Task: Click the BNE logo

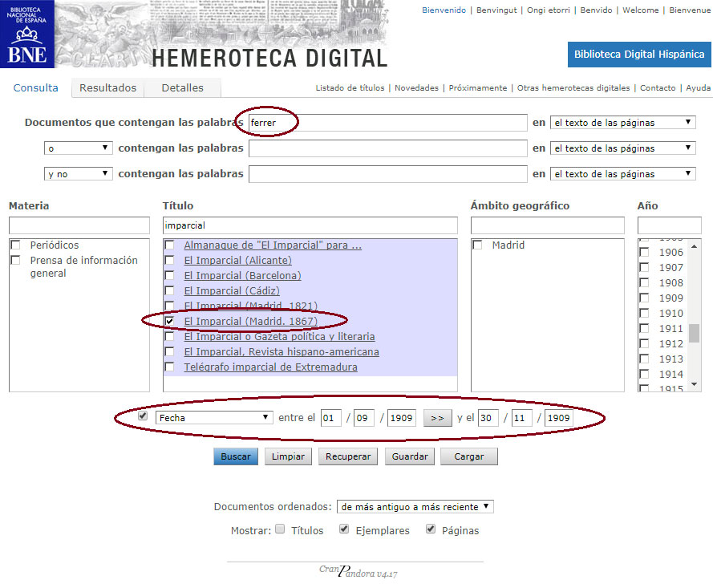Action: pos(27,34)
